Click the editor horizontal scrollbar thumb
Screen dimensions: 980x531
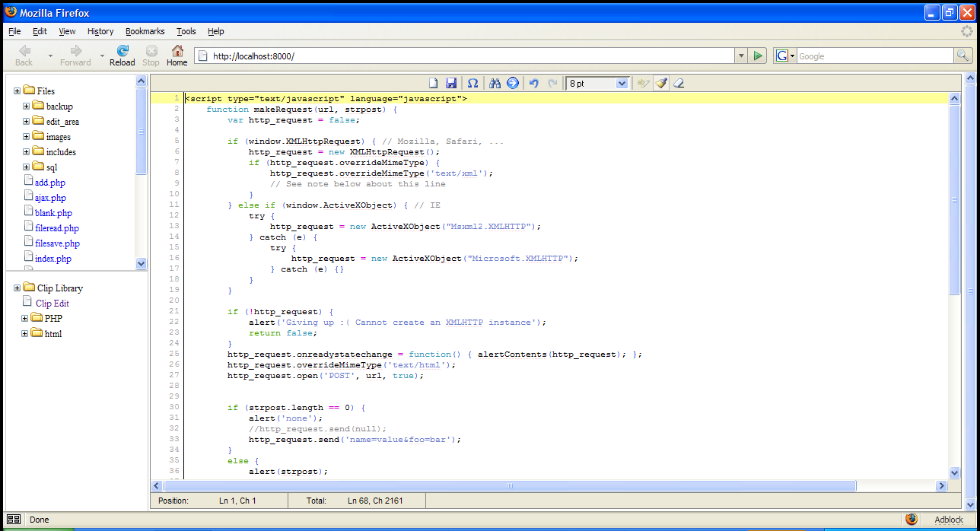[x=510, y=486]
